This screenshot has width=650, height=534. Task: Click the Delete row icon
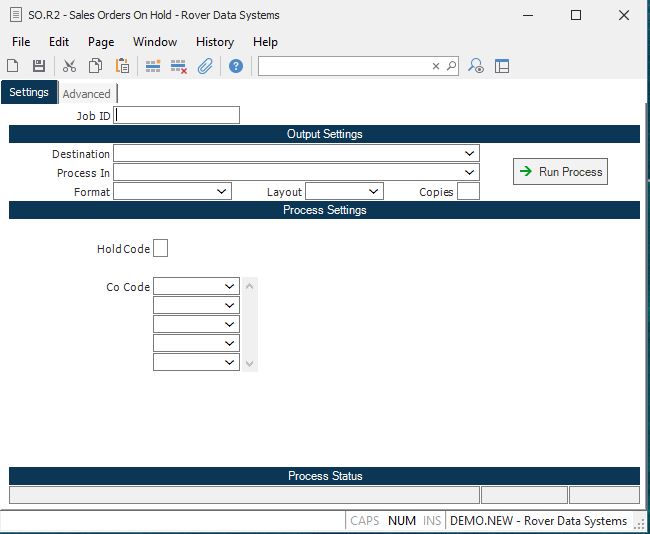(x=179, y=66)
